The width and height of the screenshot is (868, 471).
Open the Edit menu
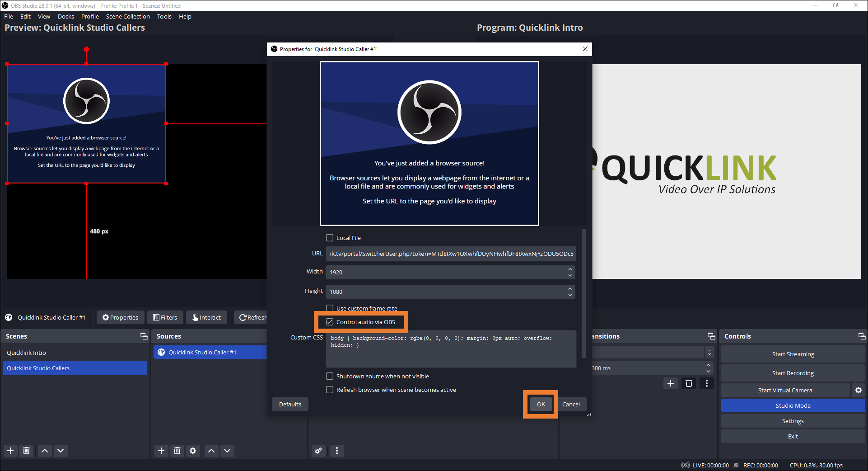25,16
